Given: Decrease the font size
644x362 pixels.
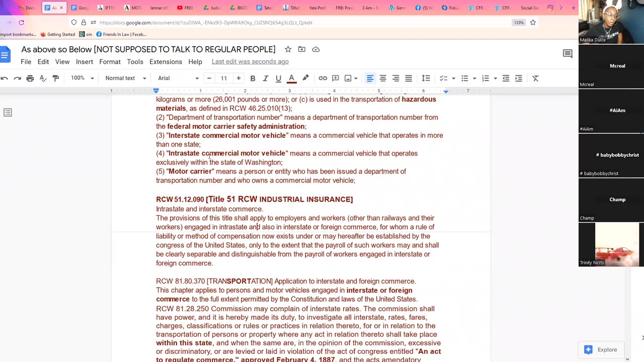Looking at the screenshot, I should pos(209,78).
